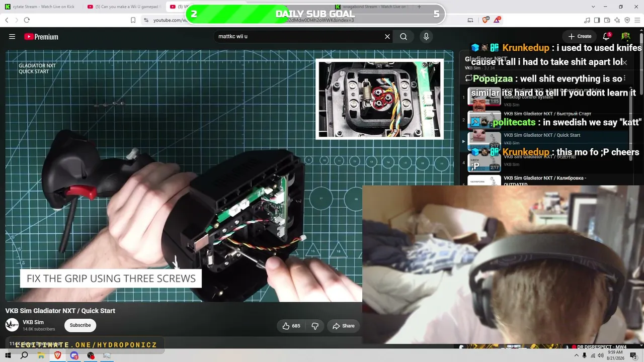Image resolution: width=644 pixels, height=362 pixels.
Task: Play "VKB Sim Gladiator NXT / Быстрый Старт" video
Action: pyautogui.click(x=547, y=114)
